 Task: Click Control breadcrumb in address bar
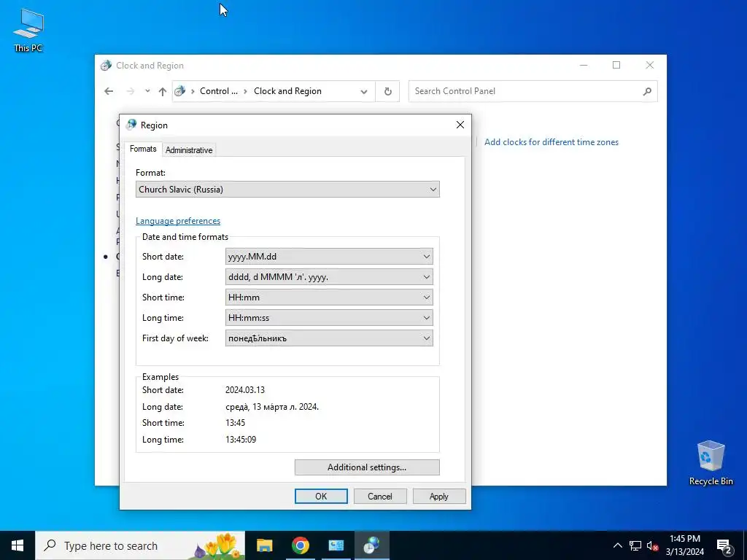(219, 91)
